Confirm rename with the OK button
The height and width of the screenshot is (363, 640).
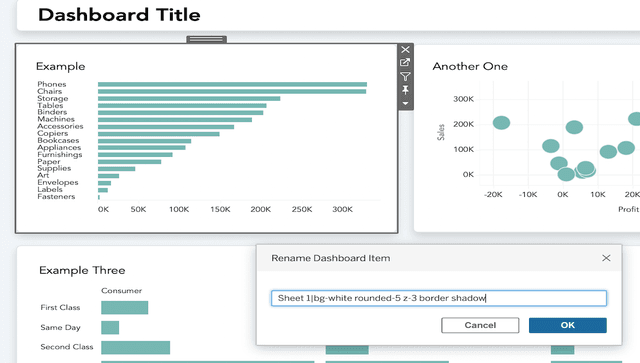[568, 325]
